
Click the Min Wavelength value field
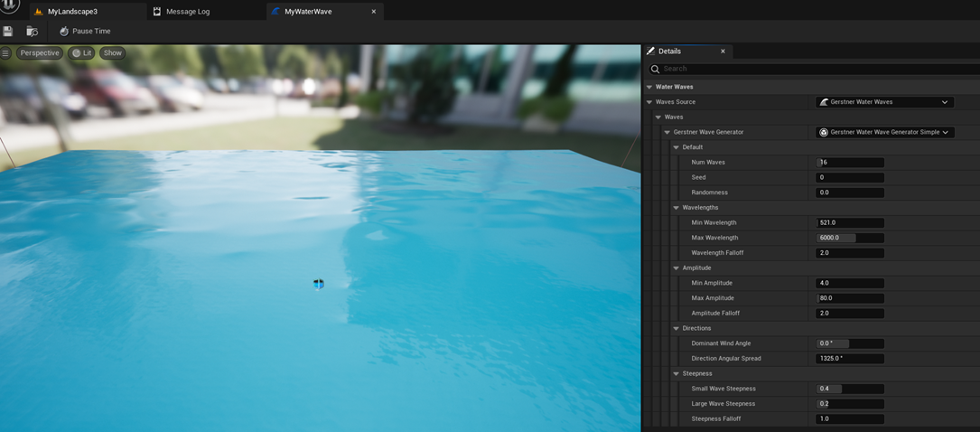point(850,222)
